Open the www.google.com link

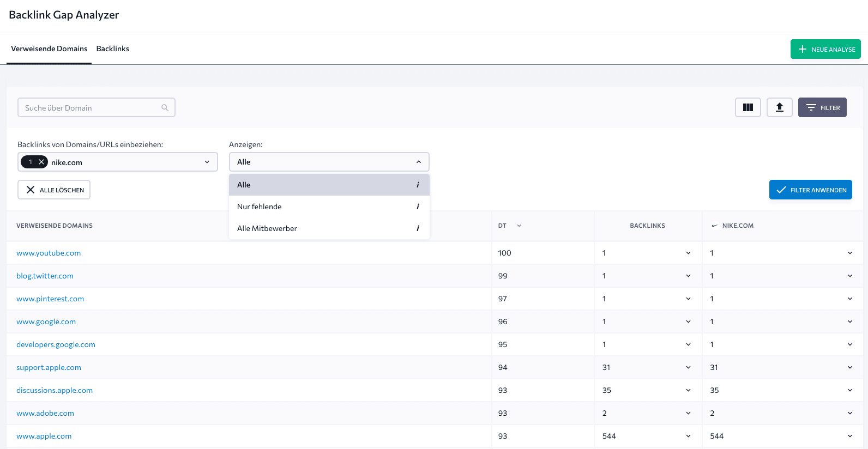(x=46, y=321)
